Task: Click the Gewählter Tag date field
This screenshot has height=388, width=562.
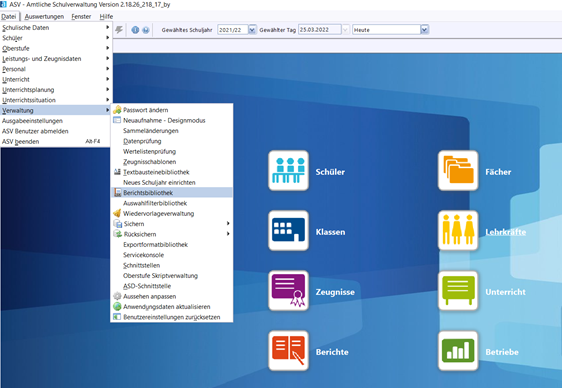Action: [319, 30]
